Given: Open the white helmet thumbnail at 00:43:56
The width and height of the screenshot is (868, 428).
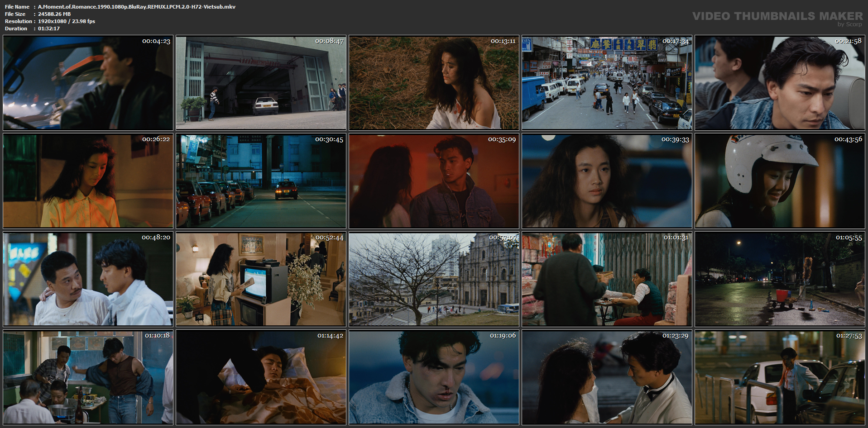Looking at the screenshot, I should [x=780, y=181].
